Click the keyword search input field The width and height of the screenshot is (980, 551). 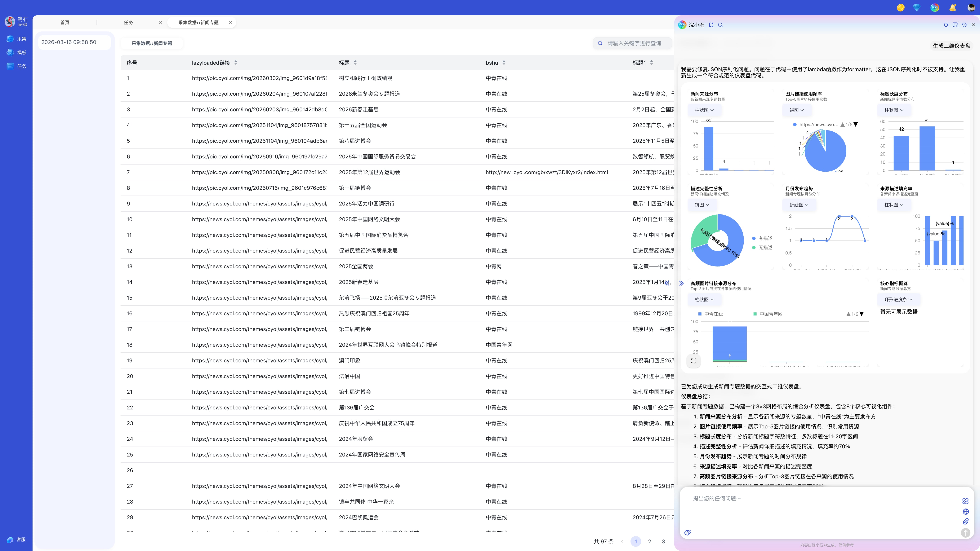point(634,43)
